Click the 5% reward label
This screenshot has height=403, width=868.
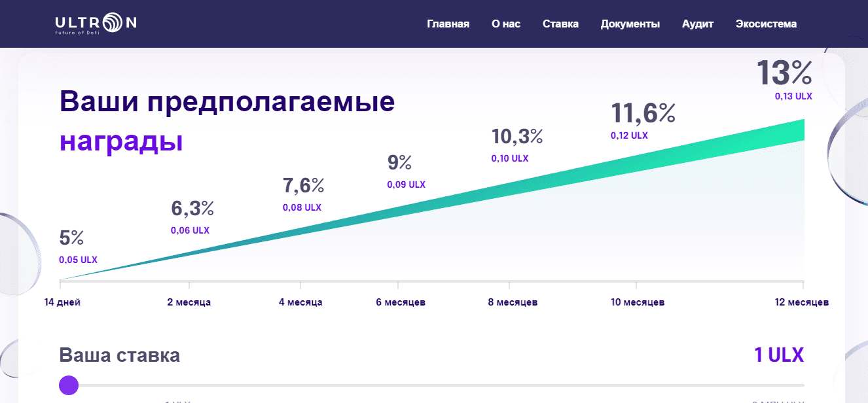(73, 237)
